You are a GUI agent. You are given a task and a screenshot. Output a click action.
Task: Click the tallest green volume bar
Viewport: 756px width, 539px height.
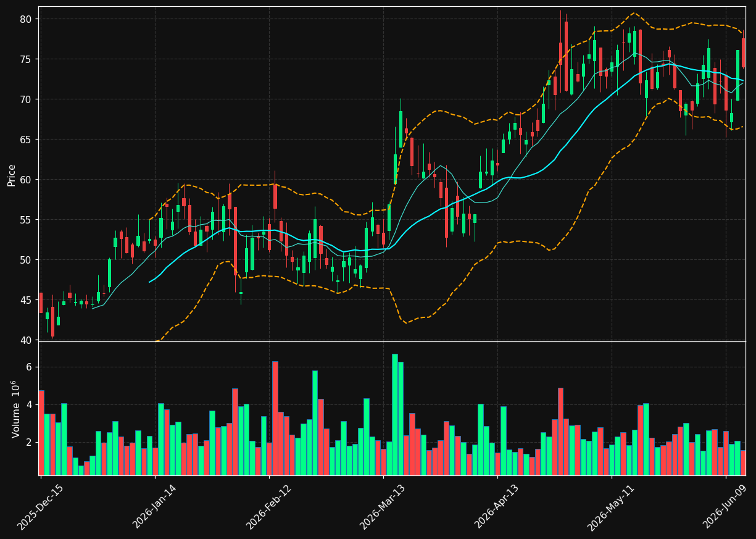395,414
